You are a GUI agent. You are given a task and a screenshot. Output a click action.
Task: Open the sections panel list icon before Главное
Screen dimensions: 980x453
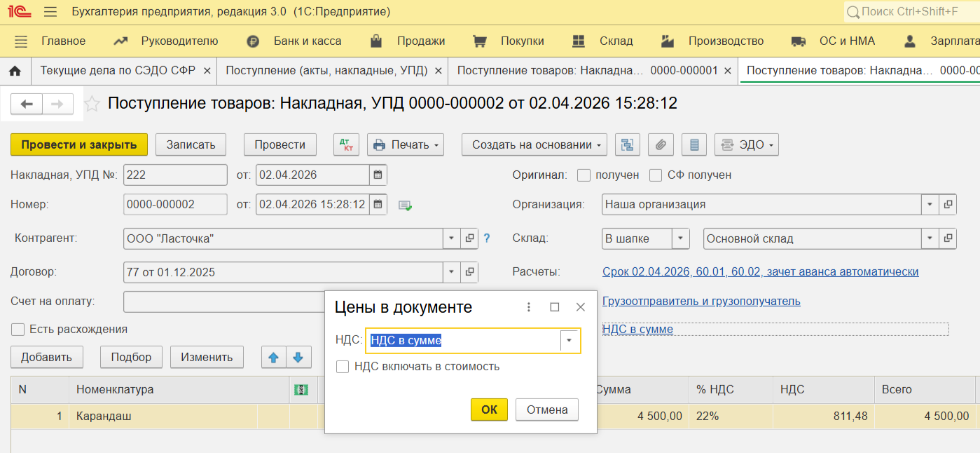pos(21,41)
